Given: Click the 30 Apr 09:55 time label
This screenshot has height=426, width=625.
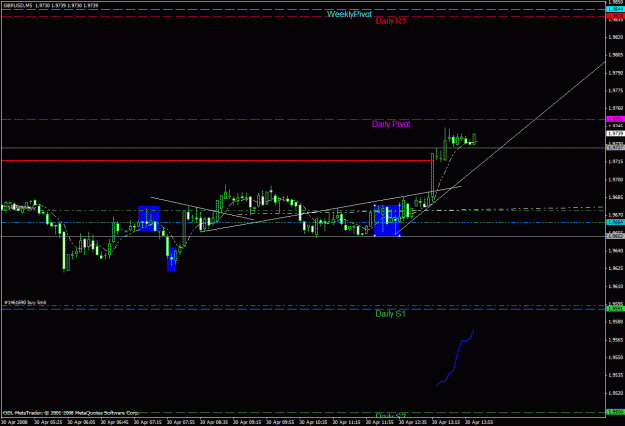Looking at the screenshot, I should point(280,422).
